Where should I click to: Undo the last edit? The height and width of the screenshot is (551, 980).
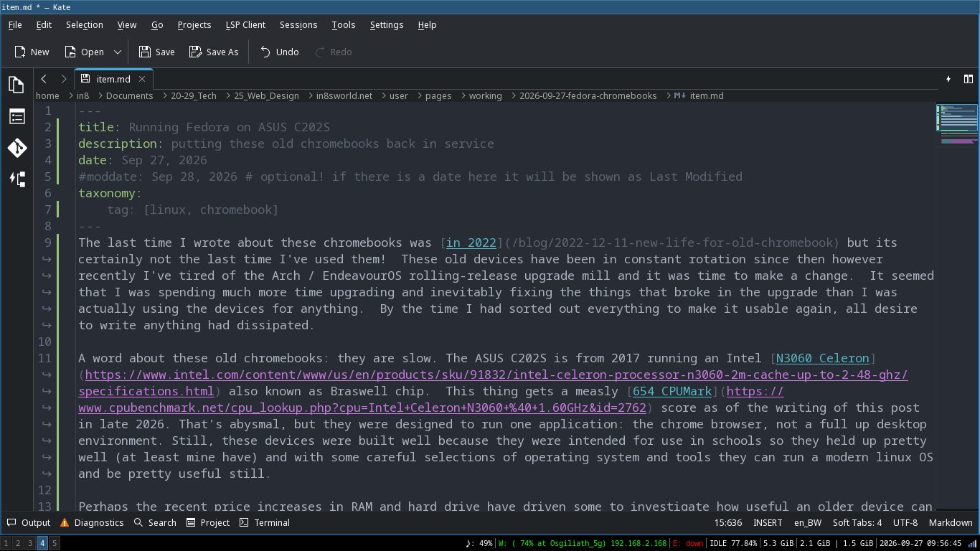tap(279, 52)
